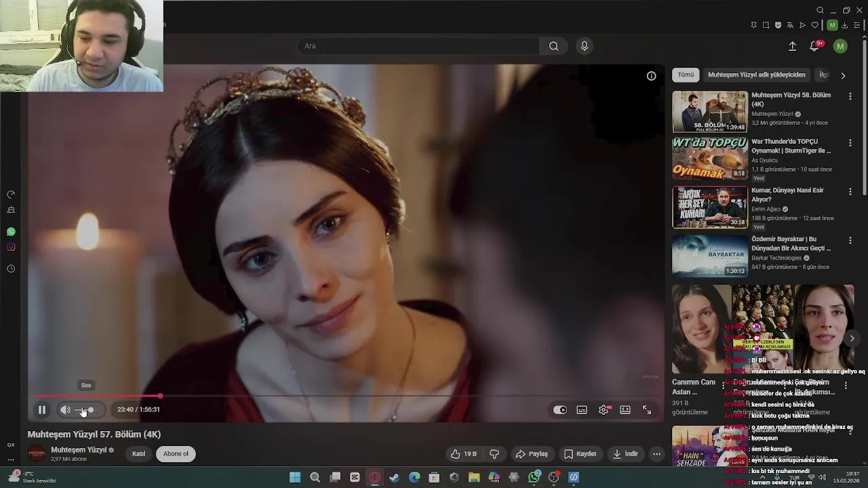Screen dimensions: 868x488
Task: Open Windows Start menu
Action: click(x=295, y=477)
